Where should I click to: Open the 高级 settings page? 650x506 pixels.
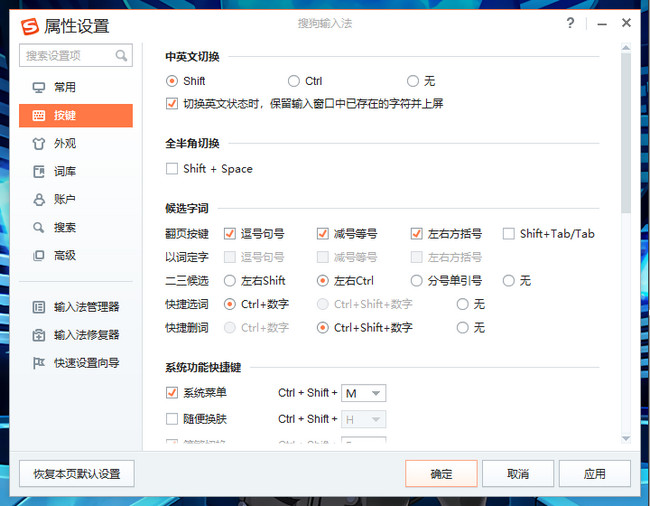tap(76, 255)
